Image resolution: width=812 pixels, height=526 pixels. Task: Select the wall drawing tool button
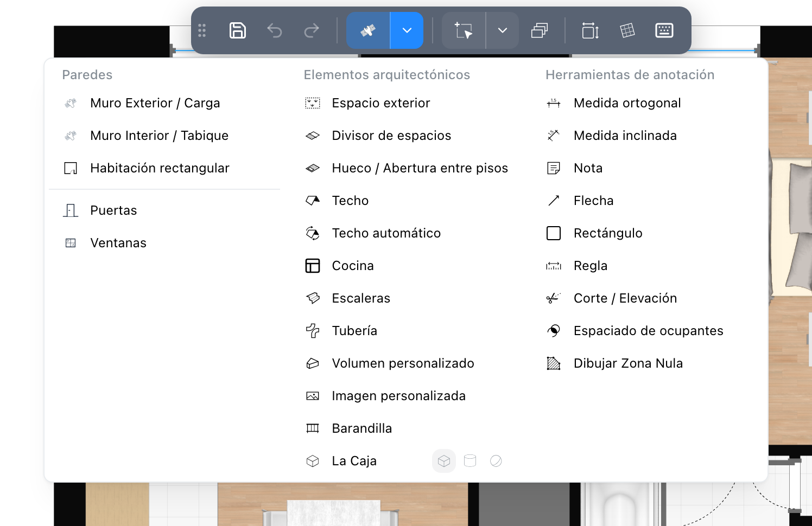pos(368,30)
